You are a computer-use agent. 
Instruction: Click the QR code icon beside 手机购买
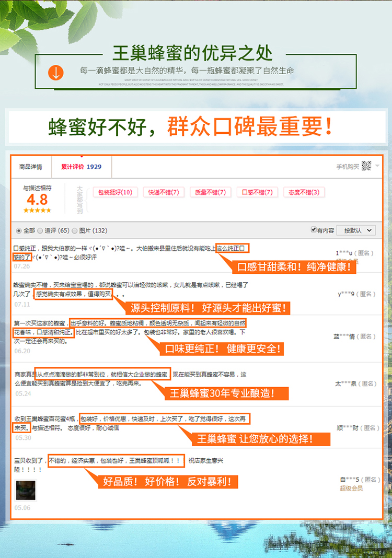click(x=366, y=166)
